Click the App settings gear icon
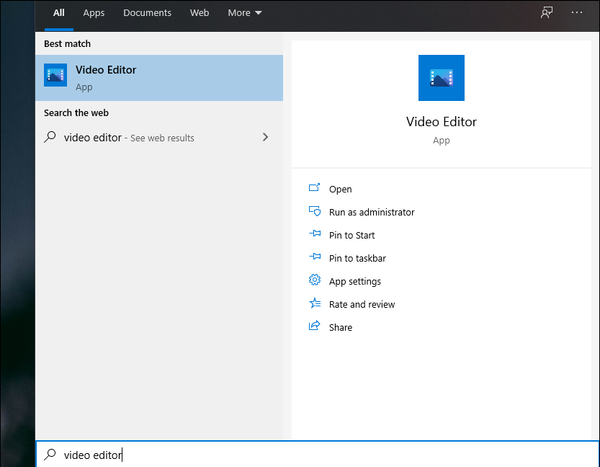This screenshot has width=600, height=467. (315, 281)
